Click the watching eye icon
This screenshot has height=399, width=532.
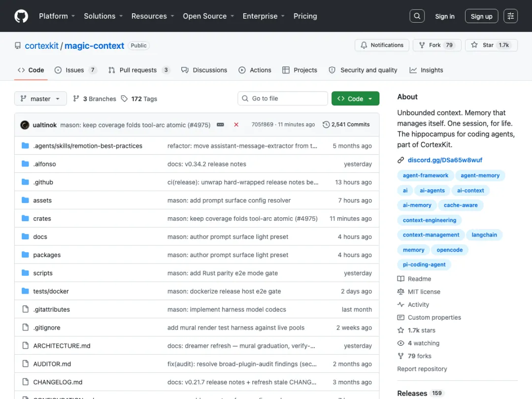point(400,343)
